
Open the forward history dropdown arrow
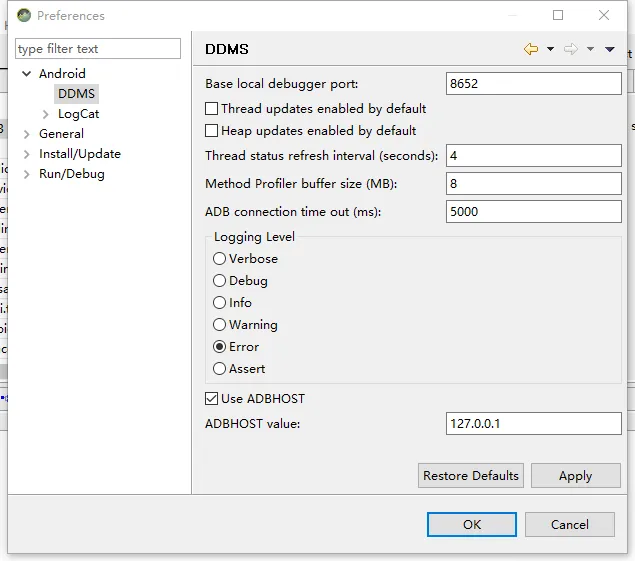pyautogui.click(x=590, y=49)
